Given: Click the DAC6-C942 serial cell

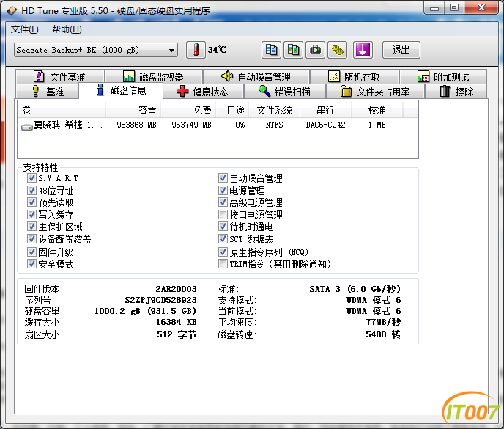Looking at the screenshot, I should click(325, 125).
